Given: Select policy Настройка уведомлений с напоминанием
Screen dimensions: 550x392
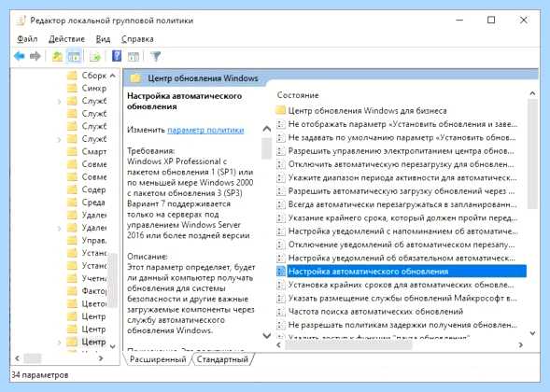Looking at the screenshot, I should [x=402, y=231].
